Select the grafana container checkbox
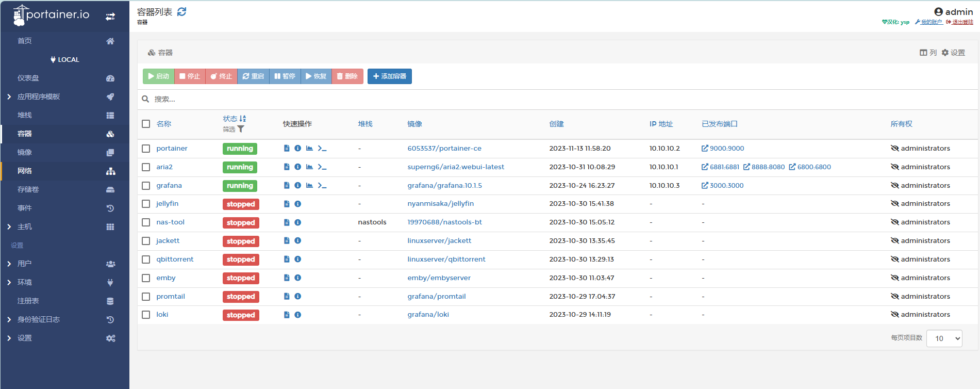This screenshot has width=980, height=389. [146, 186]
